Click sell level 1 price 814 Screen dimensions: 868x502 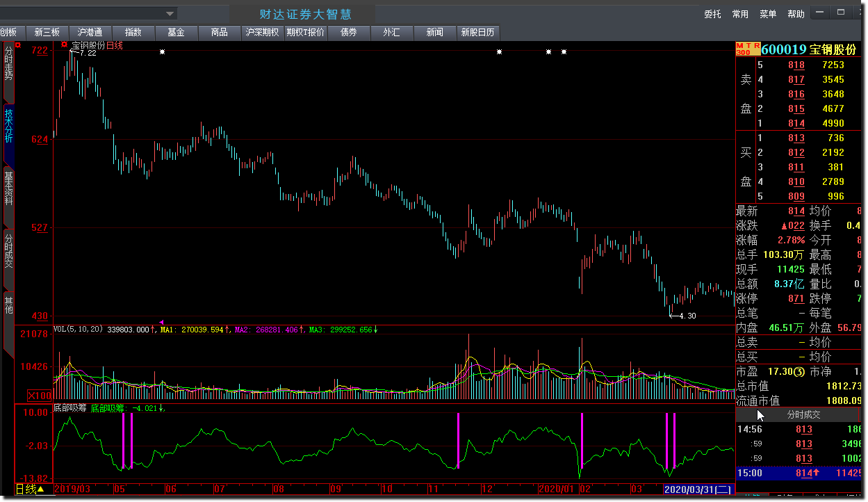pos(796,123)
